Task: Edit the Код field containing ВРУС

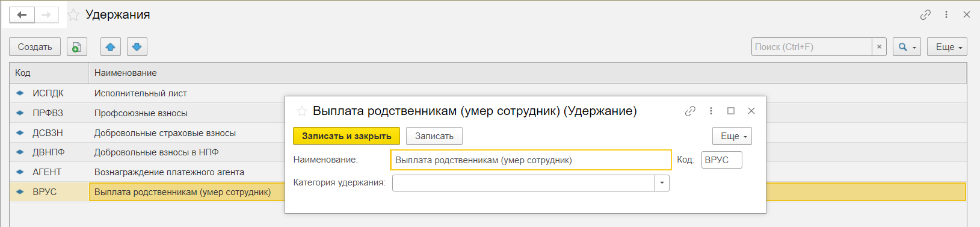Action: coord(722,160)
